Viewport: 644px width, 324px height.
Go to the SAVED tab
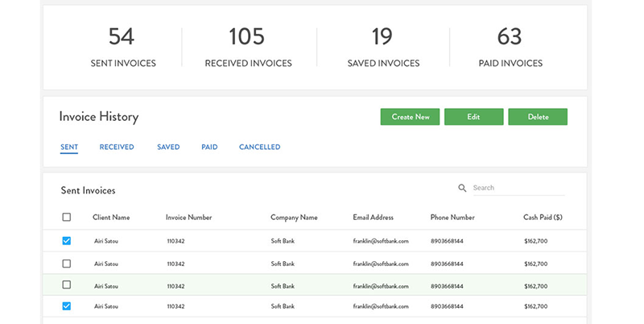click(168, 147)
